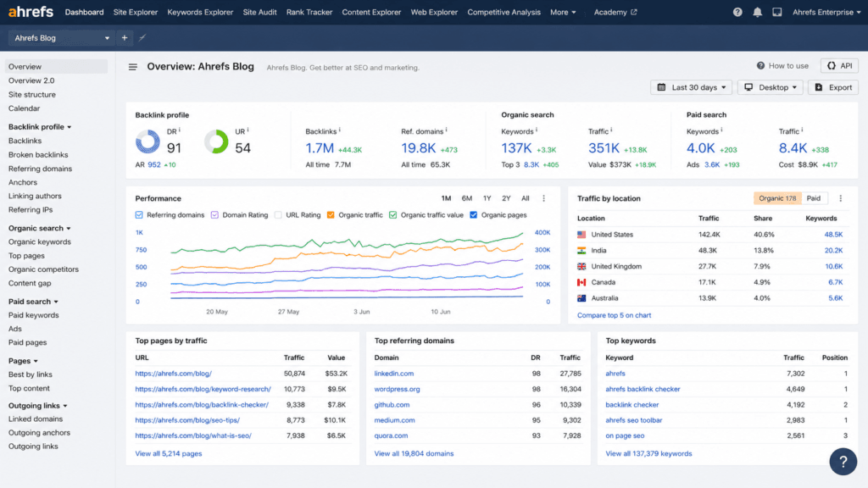868x488 pixels.
Task: Open the linkedin.com referring domain link
Action: coord(393,374)
